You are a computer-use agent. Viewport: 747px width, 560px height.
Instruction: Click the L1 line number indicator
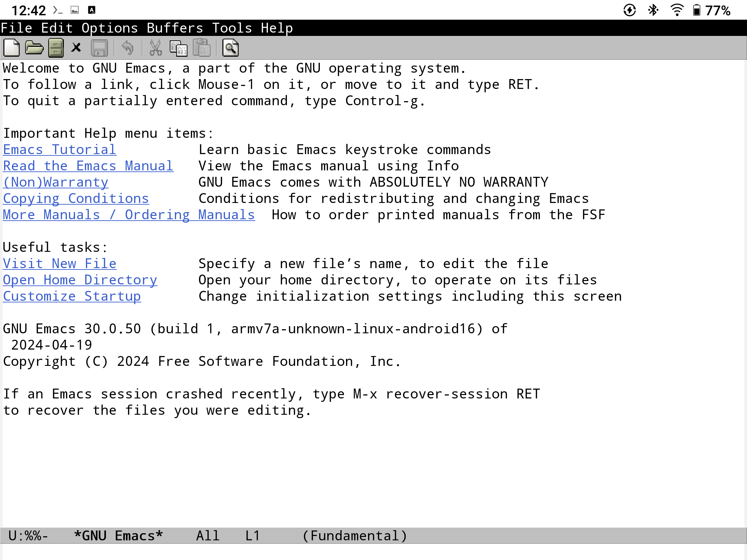point(253,536)
